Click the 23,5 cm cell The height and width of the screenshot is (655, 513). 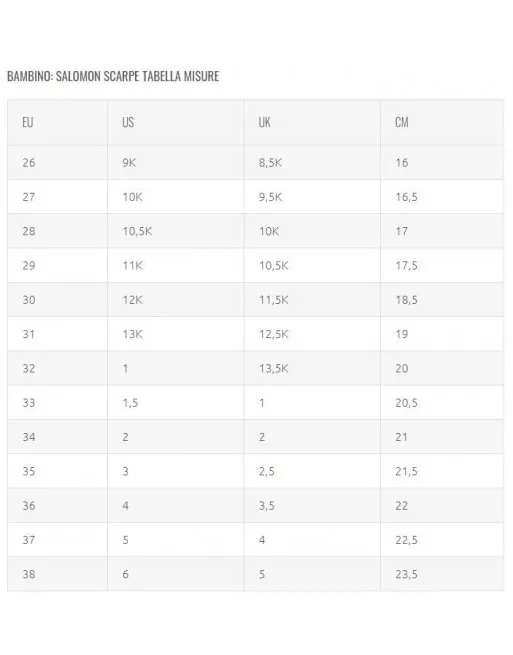point(442,574)
